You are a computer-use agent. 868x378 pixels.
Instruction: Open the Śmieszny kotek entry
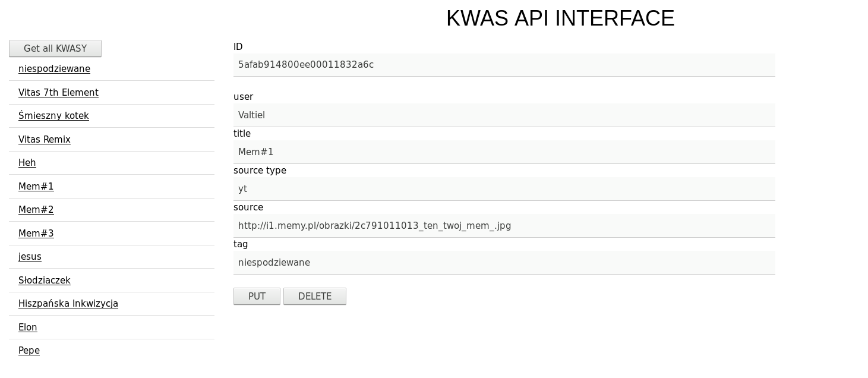[x=53, y=116]
